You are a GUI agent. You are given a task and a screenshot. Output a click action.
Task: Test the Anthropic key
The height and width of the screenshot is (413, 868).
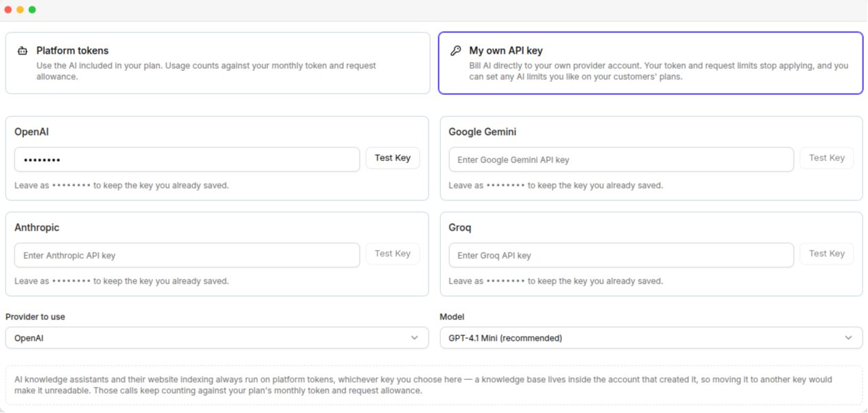(x=393, y=254)
